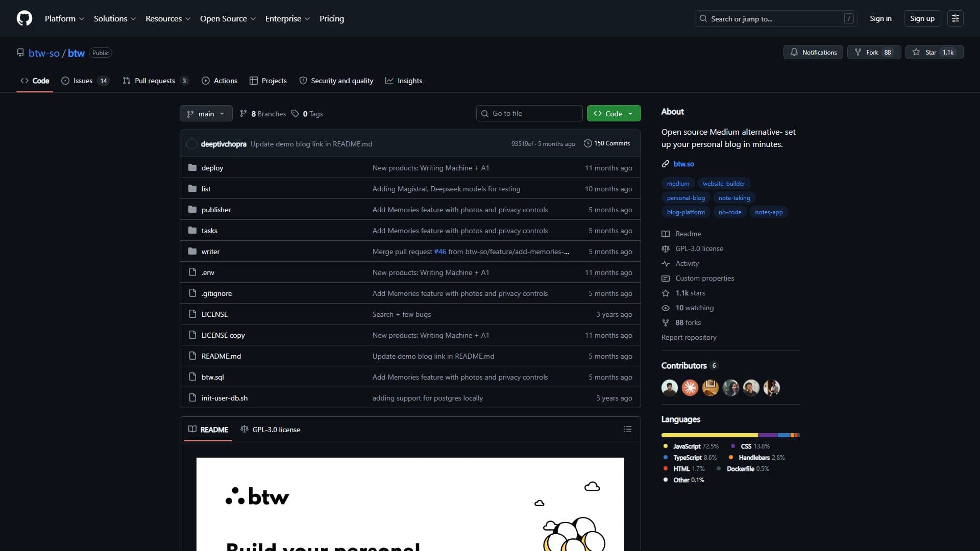Click the 1.1k stars icon in About

pyautogui.click(x=666, y=293)
